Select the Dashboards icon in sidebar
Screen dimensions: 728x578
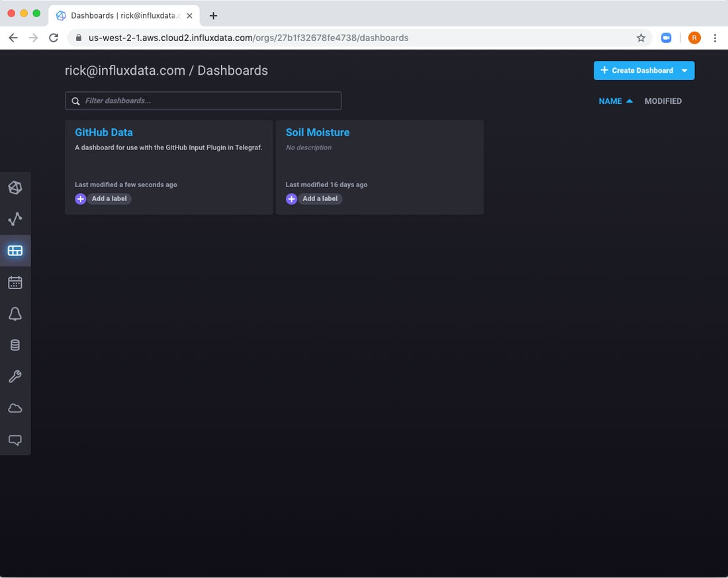(x=15, y=251)
